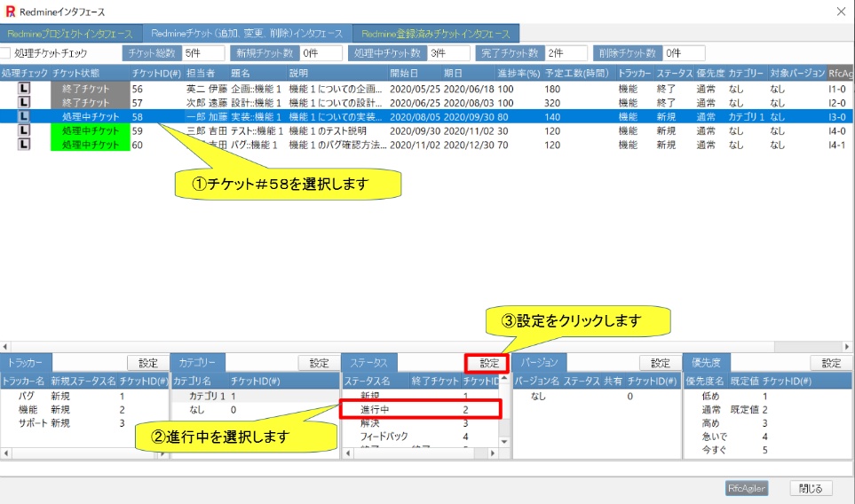Close the Redmineインタフェース window
The image size is (855, 504).
click(841, 12)
